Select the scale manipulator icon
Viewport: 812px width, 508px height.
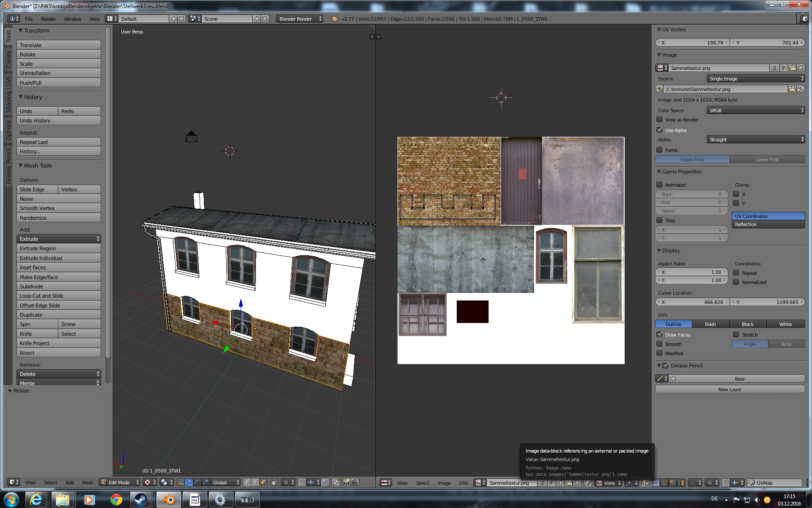[206, 482]
